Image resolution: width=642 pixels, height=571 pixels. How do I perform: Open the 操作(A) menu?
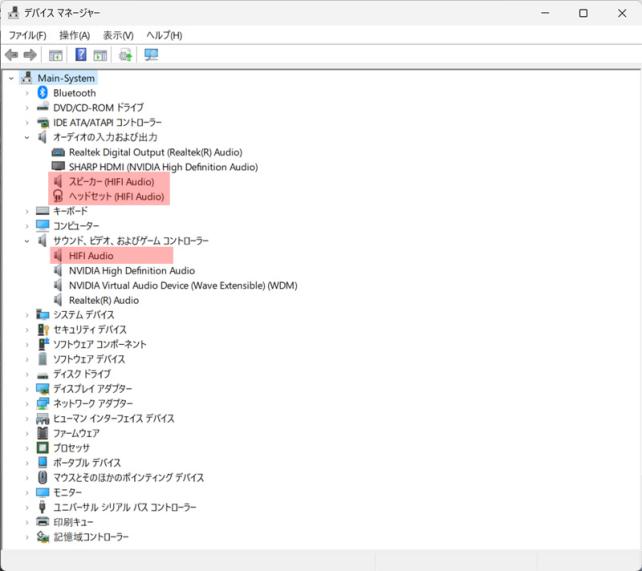tap(75, 36)
